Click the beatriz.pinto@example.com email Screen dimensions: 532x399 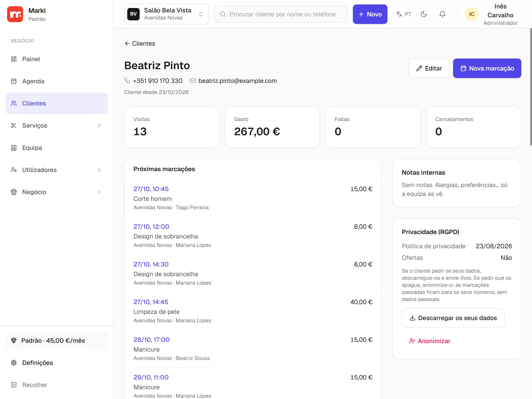coord(238,80)
